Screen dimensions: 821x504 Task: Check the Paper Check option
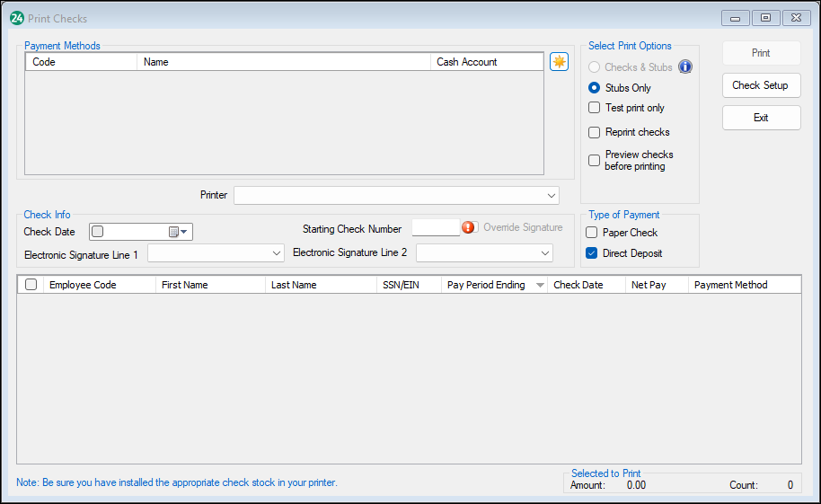(x=592, y=233)
